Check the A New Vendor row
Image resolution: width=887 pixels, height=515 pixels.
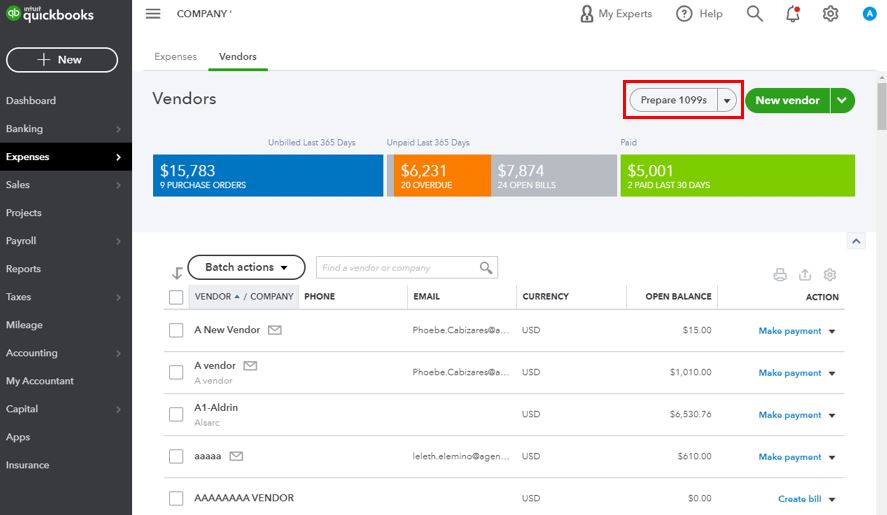(x=176, y=331)
